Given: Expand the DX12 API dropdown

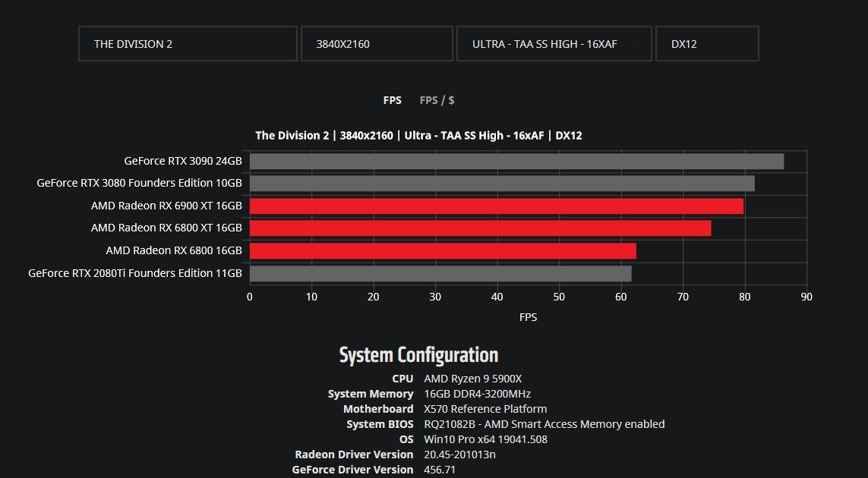Looking at the screenshot, I should [706, 44].
